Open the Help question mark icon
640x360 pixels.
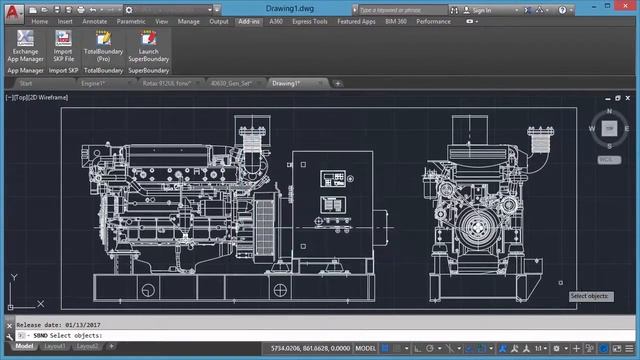(562, 10)
